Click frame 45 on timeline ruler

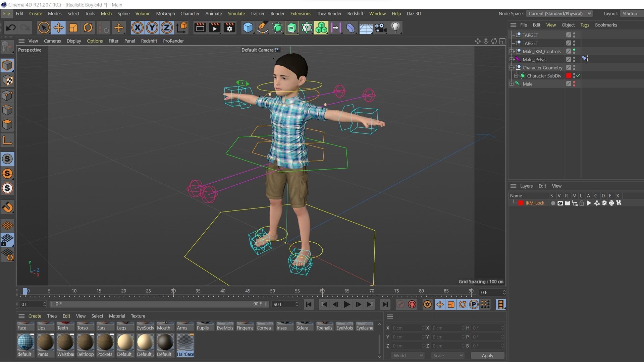[x=248, y=291]
